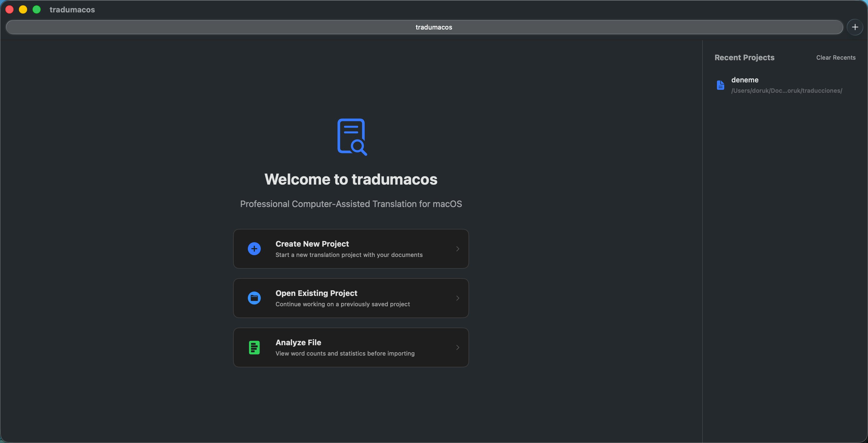The width and height of the screenshot is (868, 443).
Task: Click the blue folder icon for Open Existing Project
Action: 254,298
